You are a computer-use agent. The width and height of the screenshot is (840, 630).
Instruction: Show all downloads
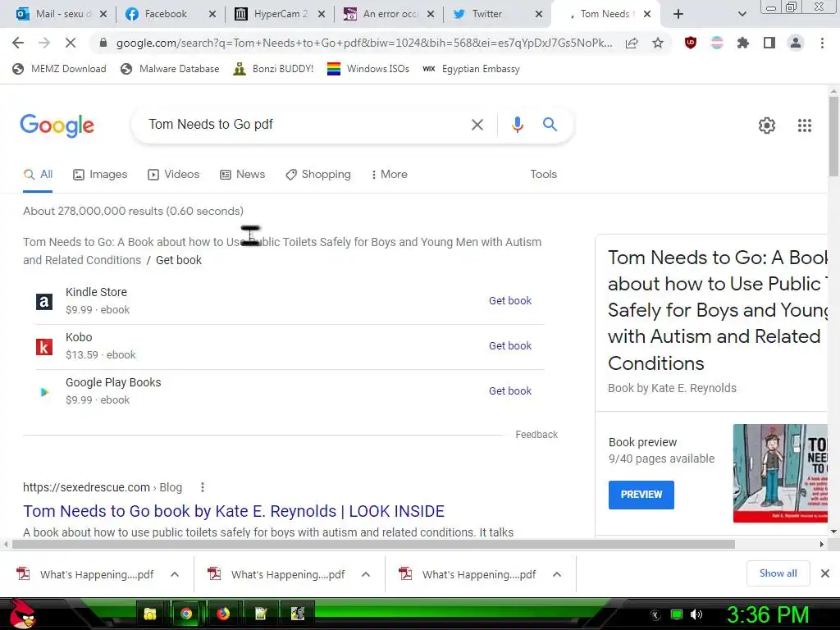[778, 573]
